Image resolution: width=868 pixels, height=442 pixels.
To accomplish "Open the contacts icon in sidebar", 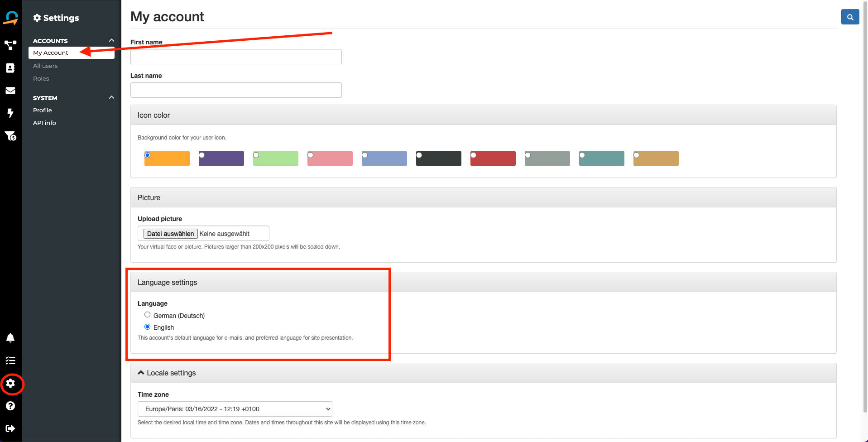I will 10,68.
